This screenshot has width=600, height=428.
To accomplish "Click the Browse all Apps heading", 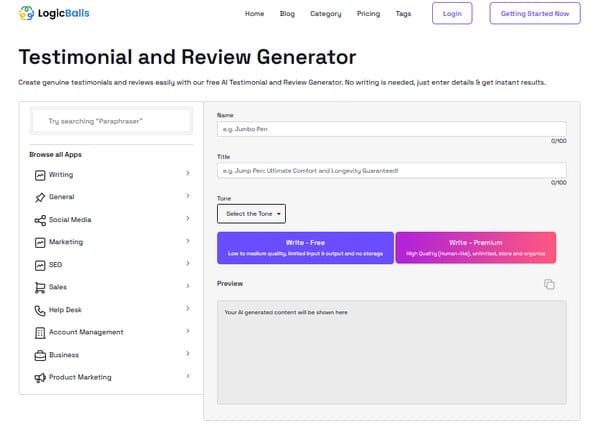I will click(55, 155).
